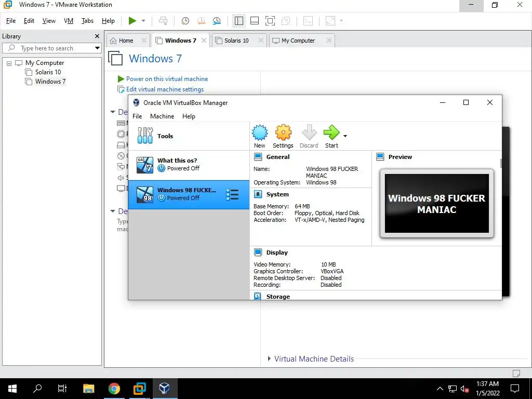The height and width of the screenshot is (399, 532).
Task: Enter full screen mode toolbar icon
Action: point(270,21)
